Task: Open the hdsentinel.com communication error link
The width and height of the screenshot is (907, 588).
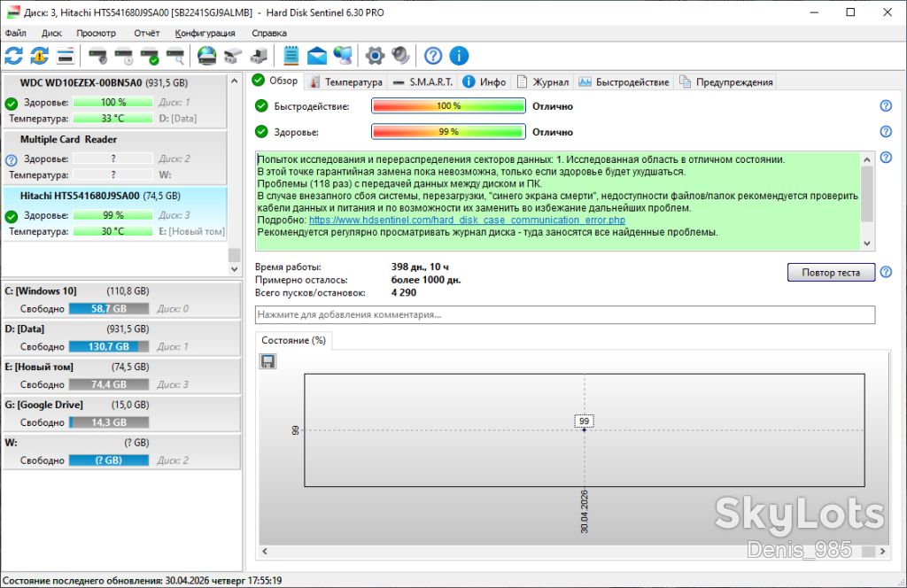Action: [x=467, y=220]
